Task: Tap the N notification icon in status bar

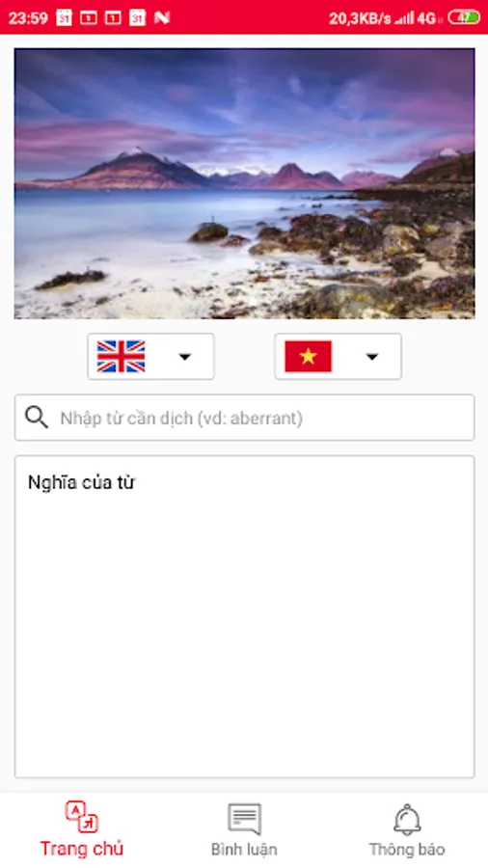Action: pos(162,17)
